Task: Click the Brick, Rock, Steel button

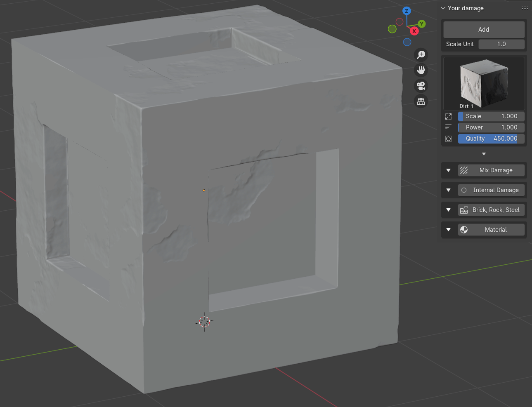Action: [x=491, y=210]
